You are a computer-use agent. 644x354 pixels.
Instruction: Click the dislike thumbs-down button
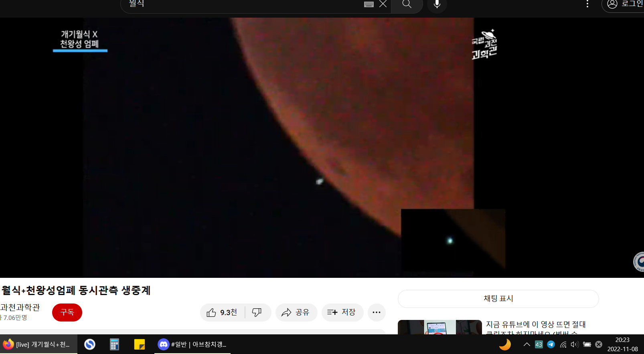tap(257, 313)
